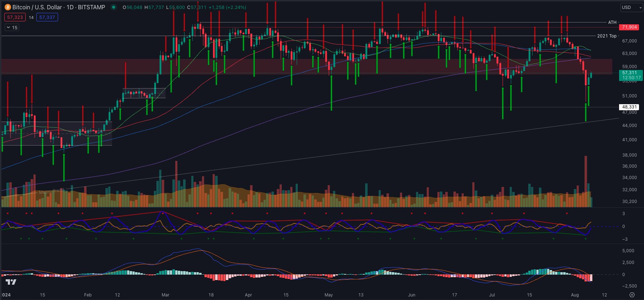Viewport: 644px width, 300px height.
Task: Click the white 48,331 price level label
Action: coord(629,107)
